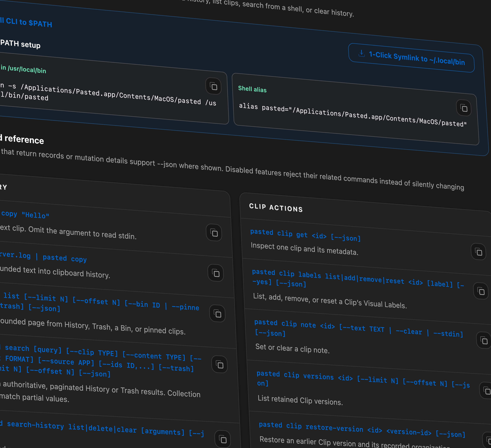Click the download icon in Symlink button
491x448 pixels.
361,53
